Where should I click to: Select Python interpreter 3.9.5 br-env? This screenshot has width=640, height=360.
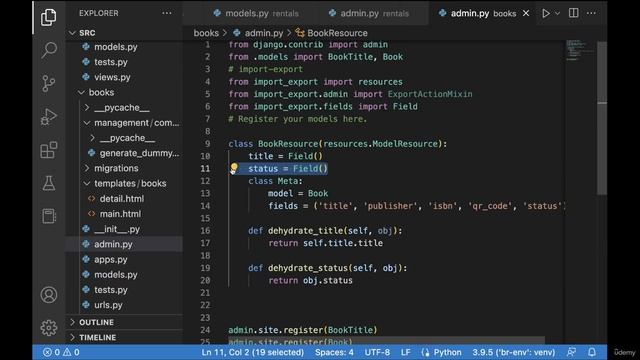click(513, 352)
